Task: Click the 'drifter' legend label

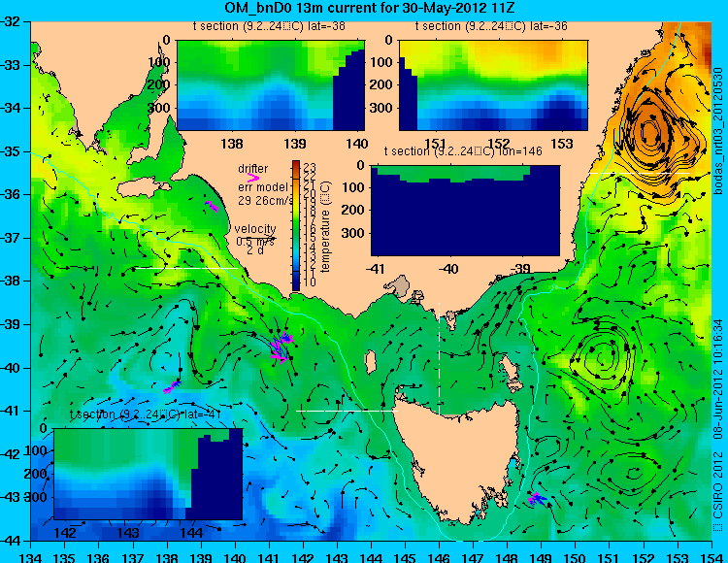Action: click(x=253, y=169)
